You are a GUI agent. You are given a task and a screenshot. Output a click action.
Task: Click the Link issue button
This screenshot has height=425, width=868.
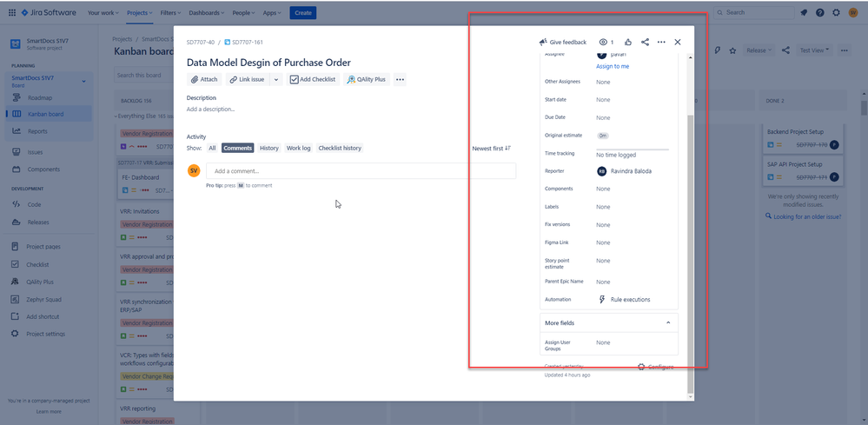[x=248, y=80]
